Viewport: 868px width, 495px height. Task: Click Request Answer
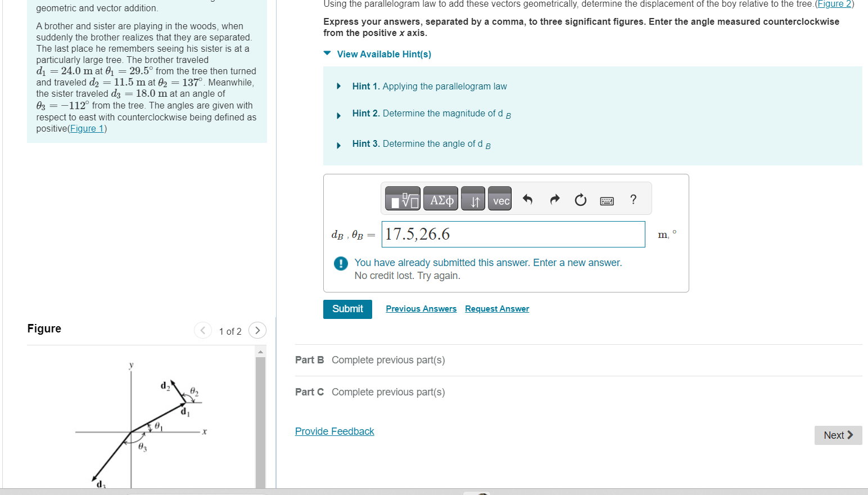[496, 308]
